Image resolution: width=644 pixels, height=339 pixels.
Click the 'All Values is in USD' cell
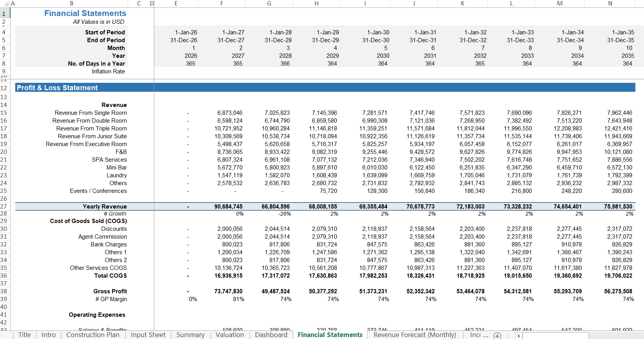(99, 22)
